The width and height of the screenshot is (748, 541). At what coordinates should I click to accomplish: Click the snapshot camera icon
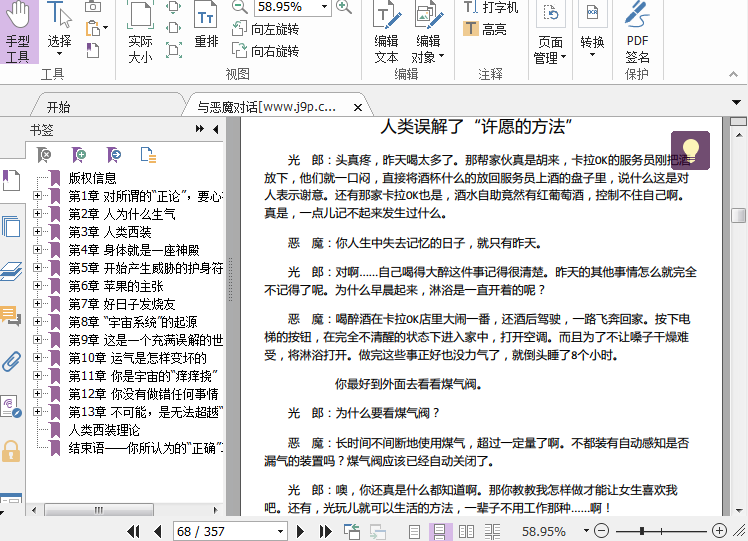[x=93, y=7]
